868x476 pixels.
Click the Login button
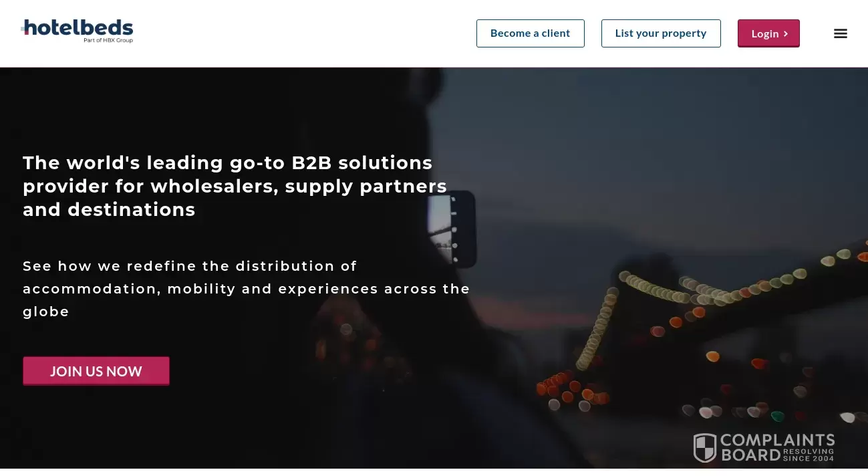click(x=768, y=33)
